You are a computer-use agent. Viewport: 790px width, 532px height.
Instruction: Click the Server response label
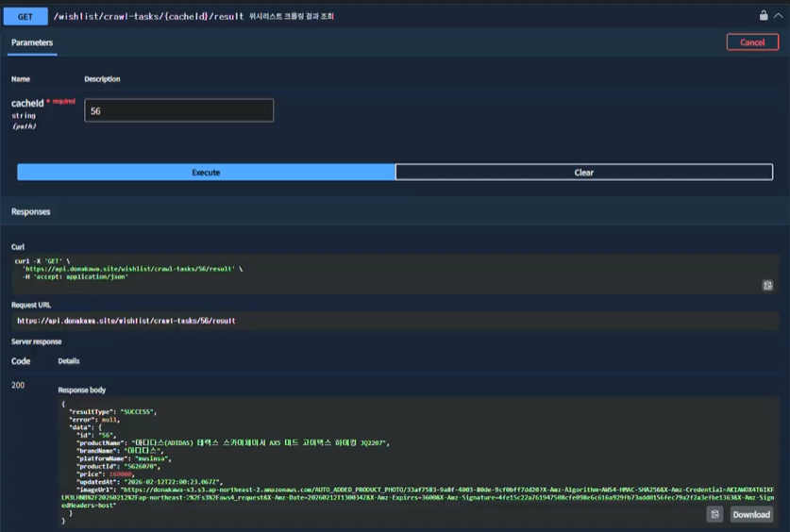click(x=36, y=341)
